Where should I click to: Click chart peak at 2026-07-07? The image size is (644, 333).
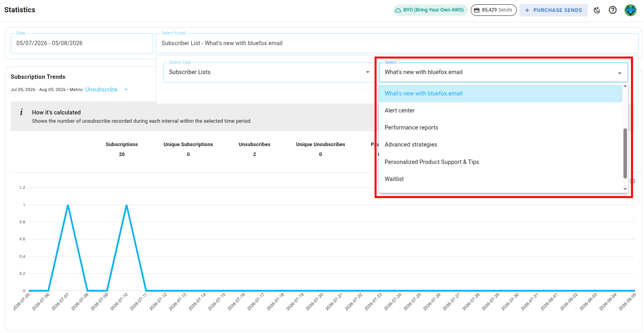point(68,205)
